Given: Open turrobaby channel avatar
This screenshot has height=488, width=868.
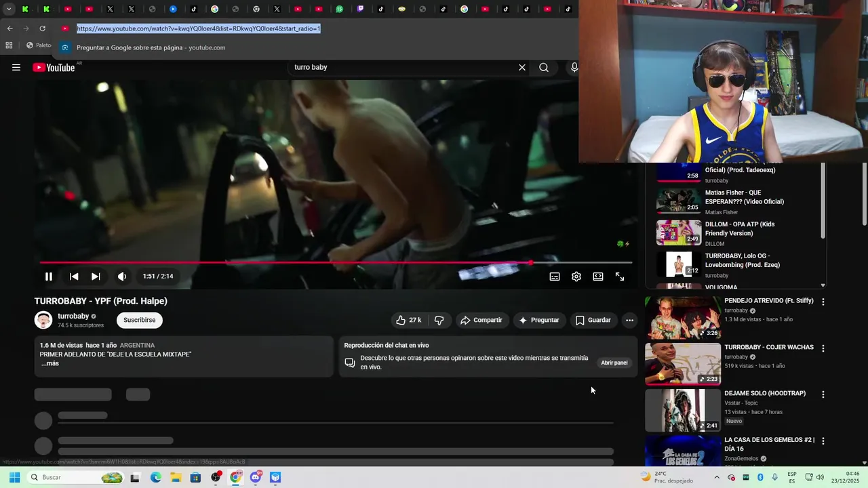Looking at the screenshot, I should pyautogui.click(x=43, y=320).
